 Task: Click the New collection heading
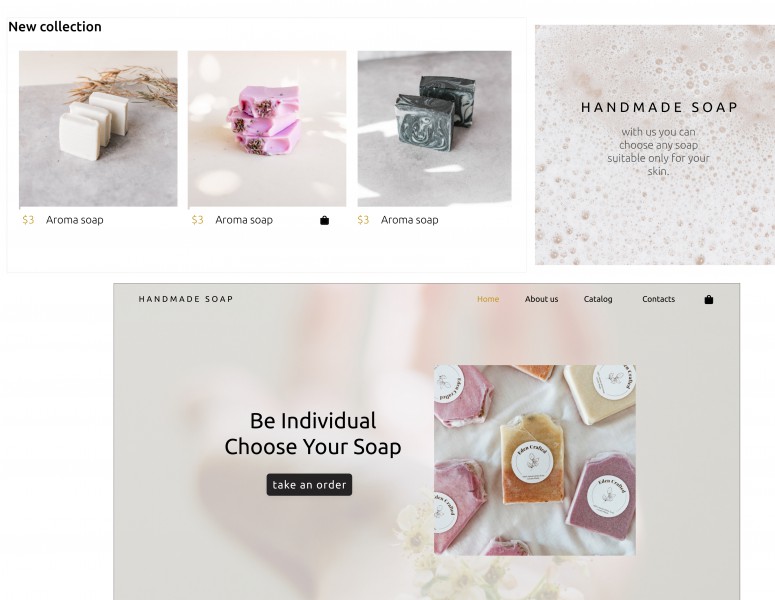[x=55, y=27]
